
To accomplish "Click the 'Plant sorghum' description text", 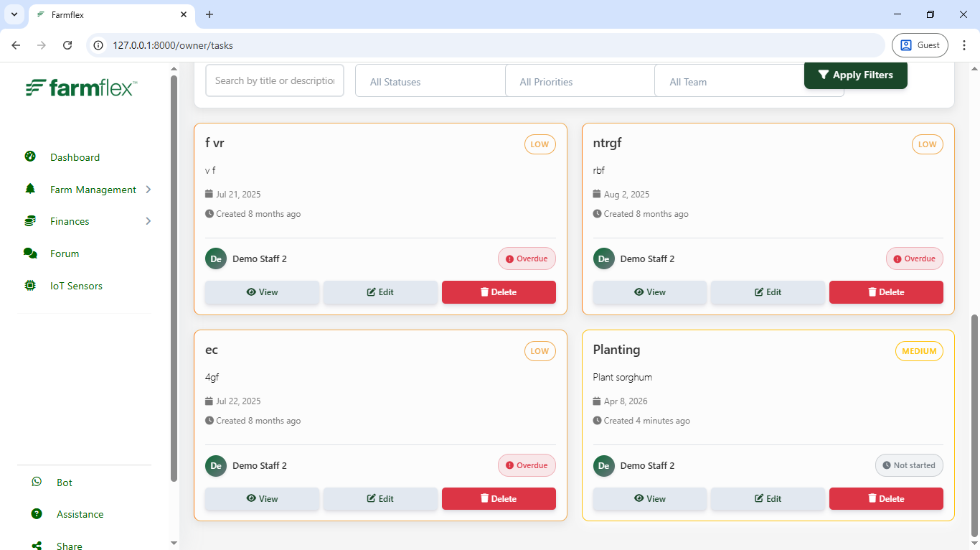I will 622,377.
